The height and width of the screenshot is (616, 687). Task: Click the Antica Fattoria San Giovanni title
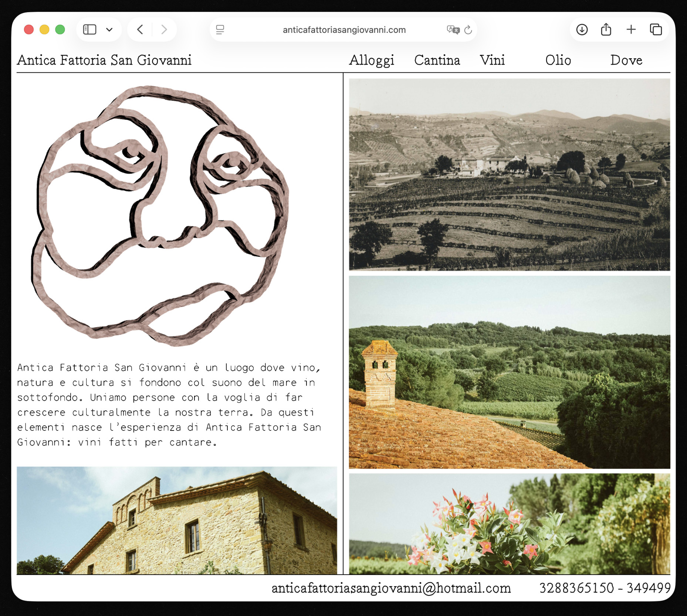coord(104,60)
